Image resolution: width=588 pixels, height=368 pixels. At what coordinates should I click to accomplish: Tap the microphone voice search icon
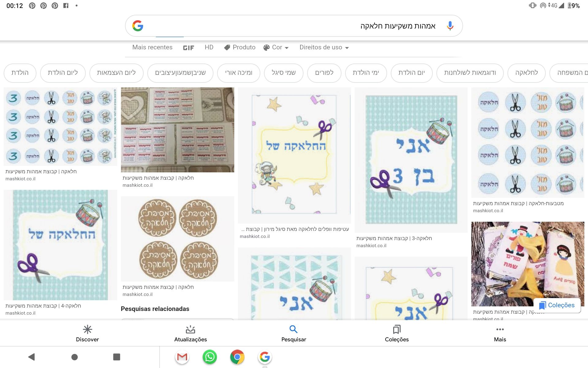(450, 26)
